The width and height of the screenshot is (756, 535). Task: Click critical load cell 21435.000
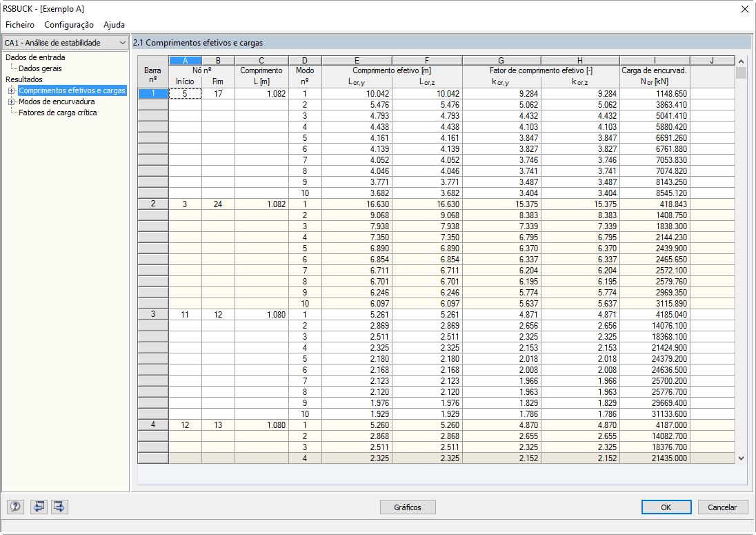655,458
